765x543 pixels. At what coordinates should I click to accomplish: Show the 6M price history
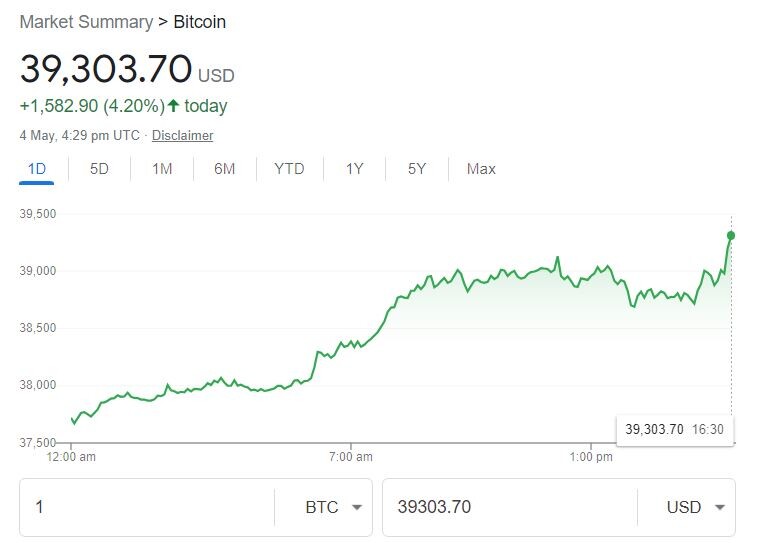click(x=224, y=169)
